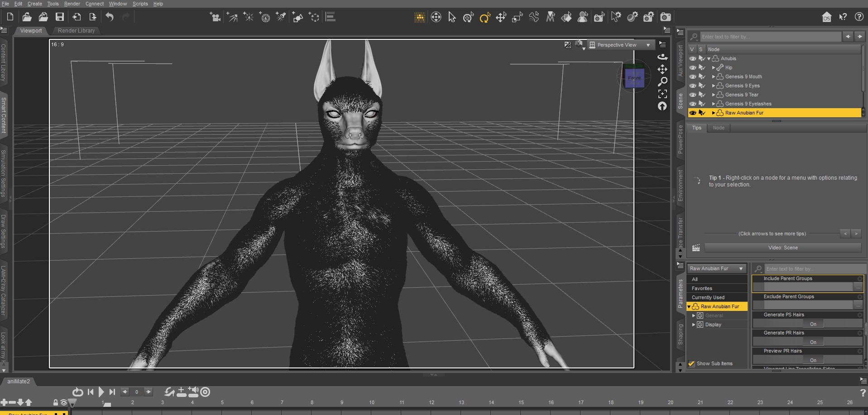Viewport: 868px width, 415px height.
Task: Undo the last action
Action: point(110,17)
